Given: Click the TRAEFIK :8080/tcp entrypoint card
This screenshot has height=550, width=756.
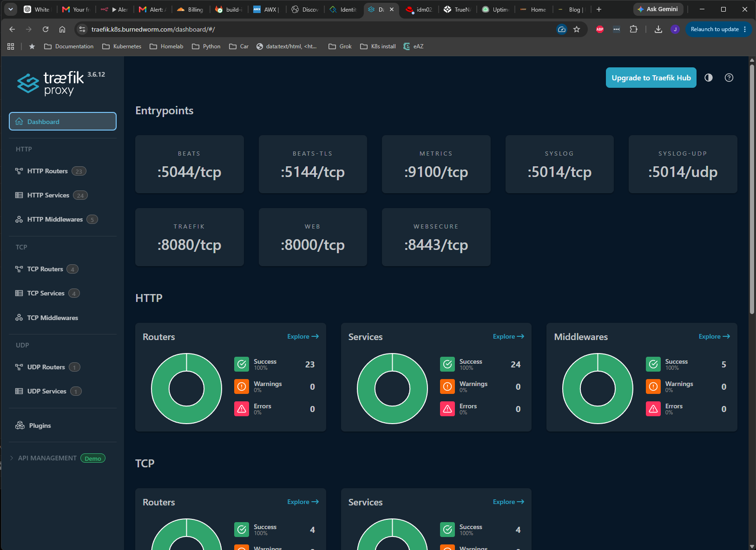Looking at the screenshot, I should coord(189,237).
